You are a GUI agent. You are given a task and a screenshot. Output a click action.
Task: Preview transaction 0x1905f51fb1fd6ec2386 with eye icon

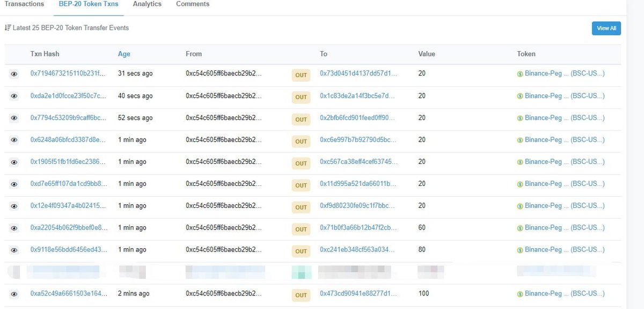[x=14, y=162]
